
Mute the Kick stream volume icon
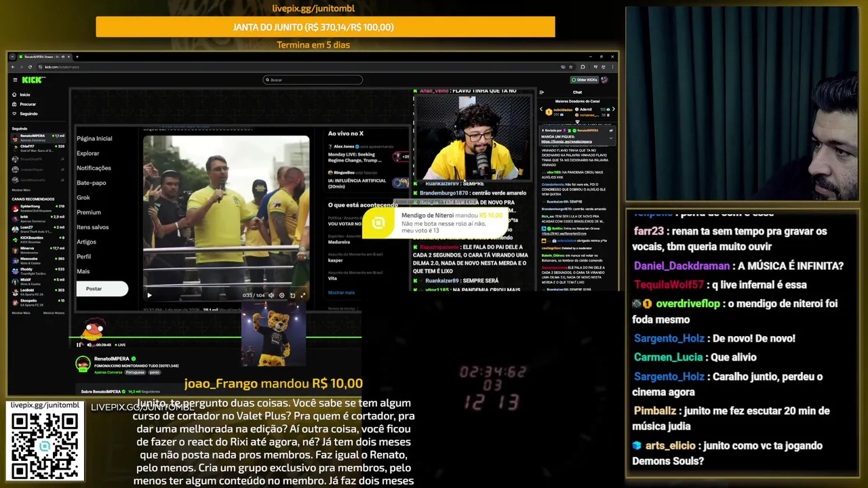(x=89, y=344)
